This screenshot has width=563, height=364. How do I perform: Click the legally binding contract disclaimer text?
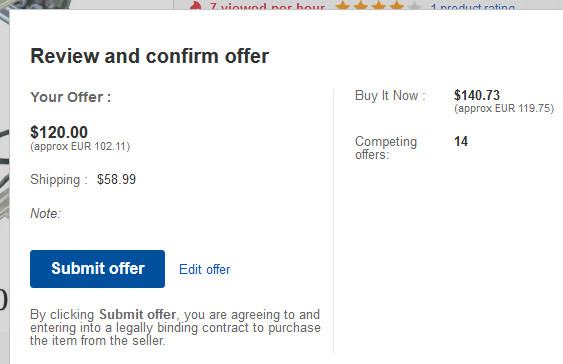point(175,327)
